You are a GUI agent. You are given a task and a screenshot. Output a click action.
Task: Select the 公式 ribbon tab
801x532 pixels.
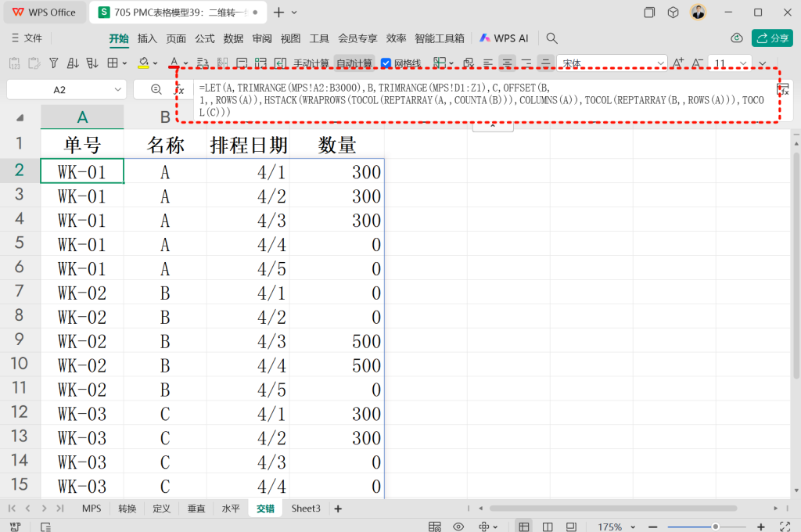205,38
